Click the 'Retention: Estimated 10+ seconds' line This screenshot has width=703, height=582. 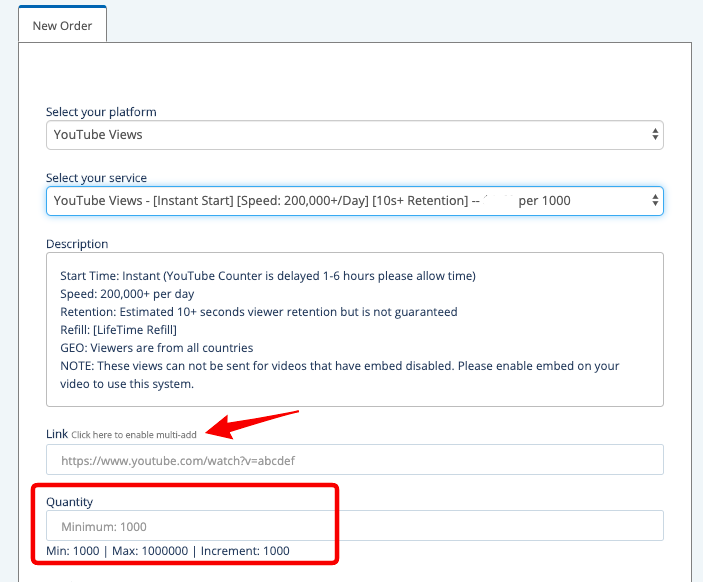[x=259, y=312]
